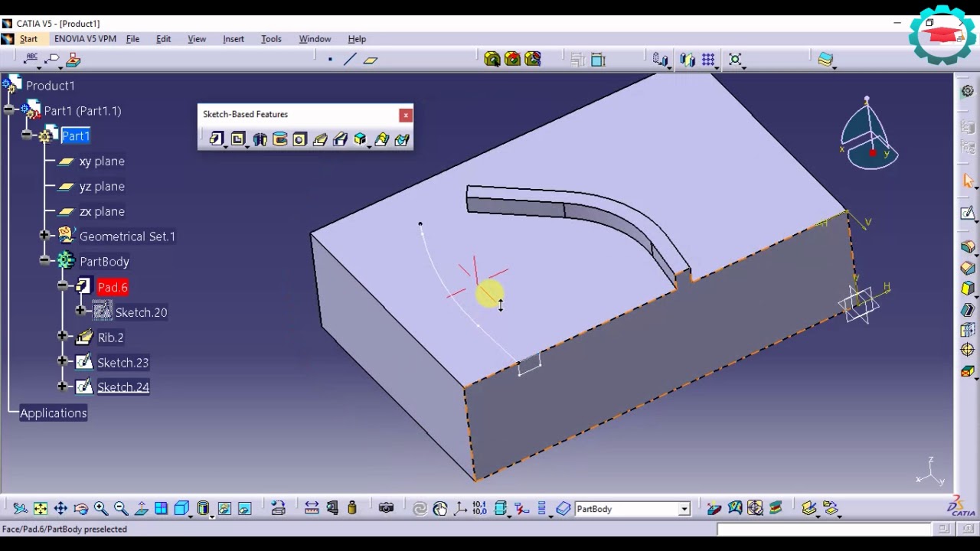The height and width of the screenshot is (551, 980).
Task: Click the Update All icon
Action: click(420, 508)
